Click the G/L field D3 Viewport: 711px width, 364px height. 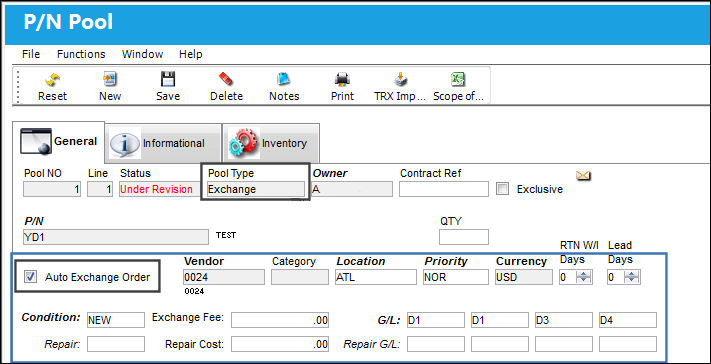pyautogui.click(x=564, y=320)
